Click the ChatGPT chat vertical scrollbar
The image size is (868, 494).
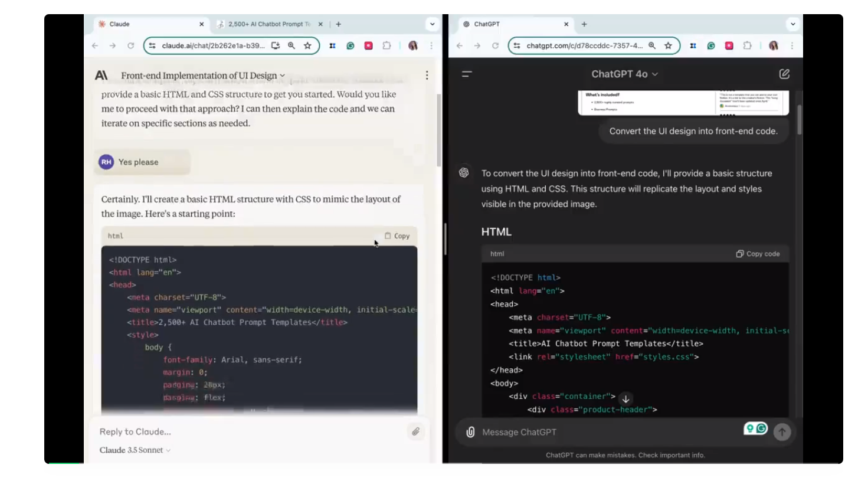point(800,120)
